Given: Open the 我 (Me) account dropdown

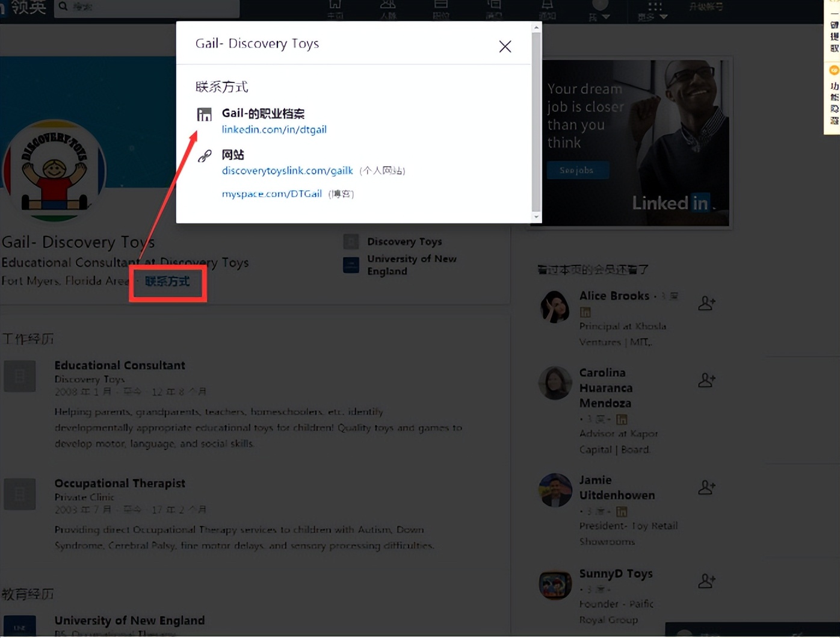Looking at the screenshot, I should [599, 11].
